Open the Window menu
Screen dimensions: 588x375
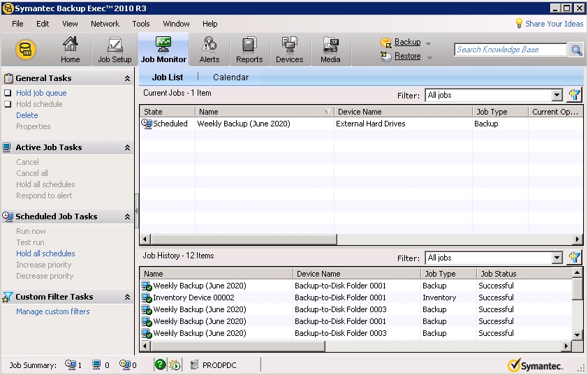(176, 24)
